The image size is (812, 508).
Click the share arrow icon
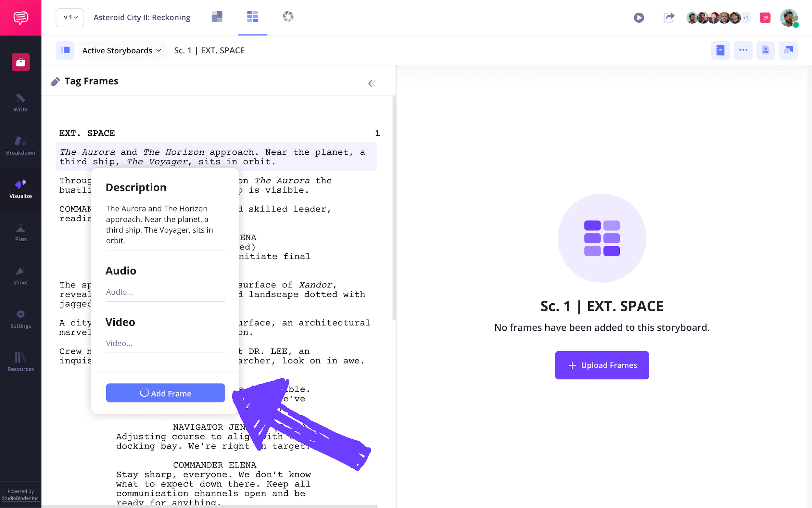668,18
